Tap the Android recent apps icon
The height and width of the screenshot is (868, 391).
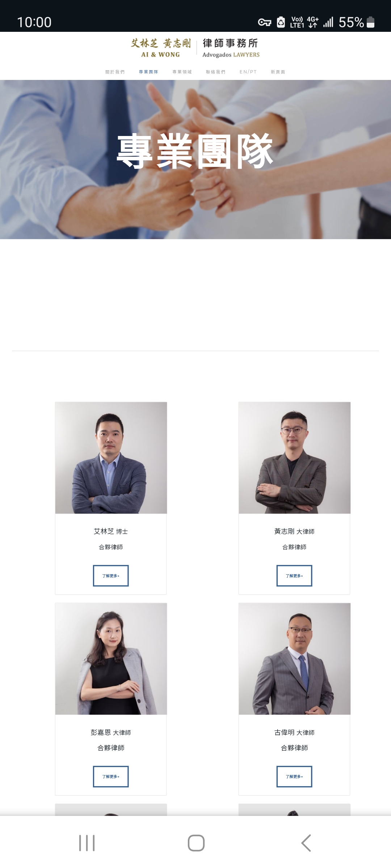point(87,843)
